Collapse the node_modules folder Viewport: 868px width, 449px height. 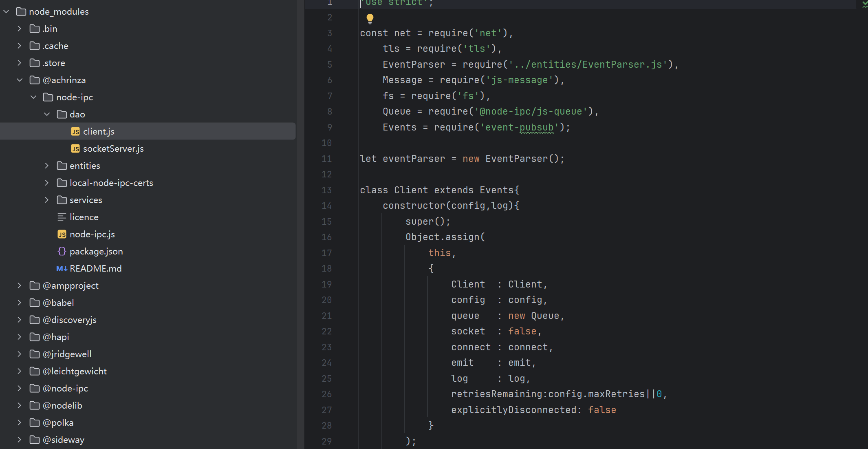[x=7, y=11]
